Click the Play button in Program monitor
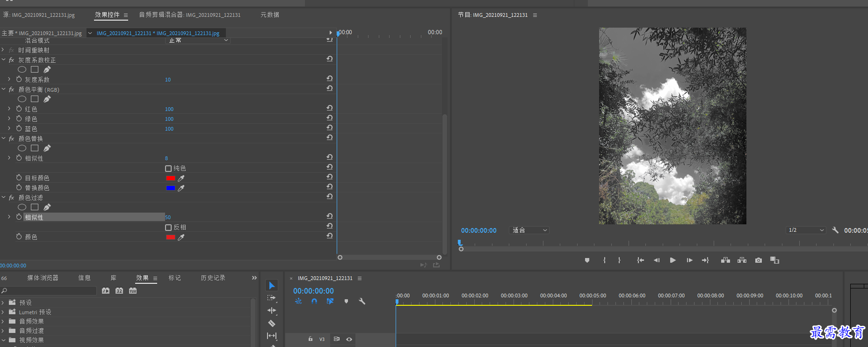The width and height of the screenshot is (868, 347). click(x=673, y=260)
